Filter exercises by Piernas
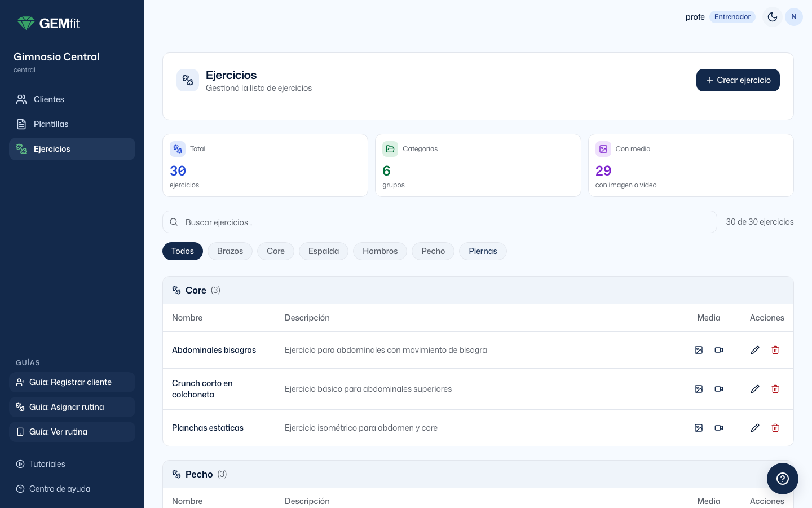This screenshot has width=812, height=508. click(x=483, y=251)
